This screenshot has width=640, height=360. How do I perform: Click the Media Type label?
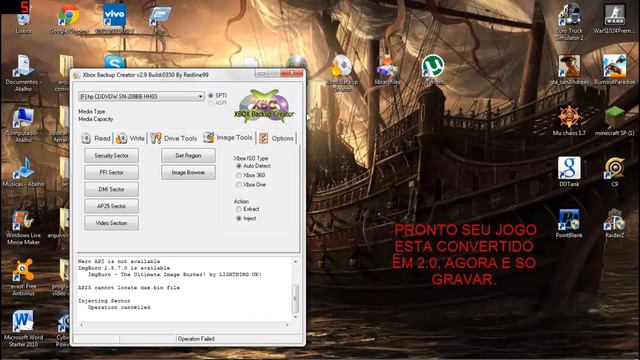click(91, 111)
